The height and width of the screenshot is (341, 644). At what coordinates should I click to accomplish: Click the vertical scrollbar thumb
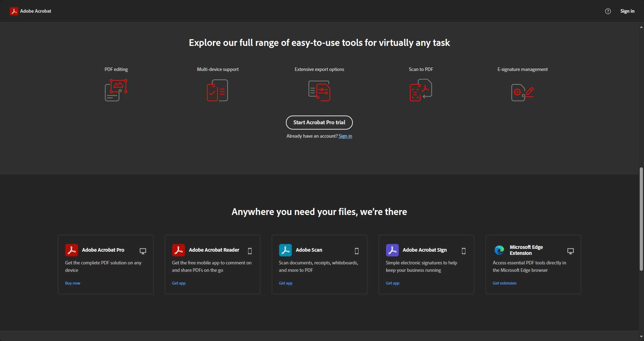(x=641, y=219)
